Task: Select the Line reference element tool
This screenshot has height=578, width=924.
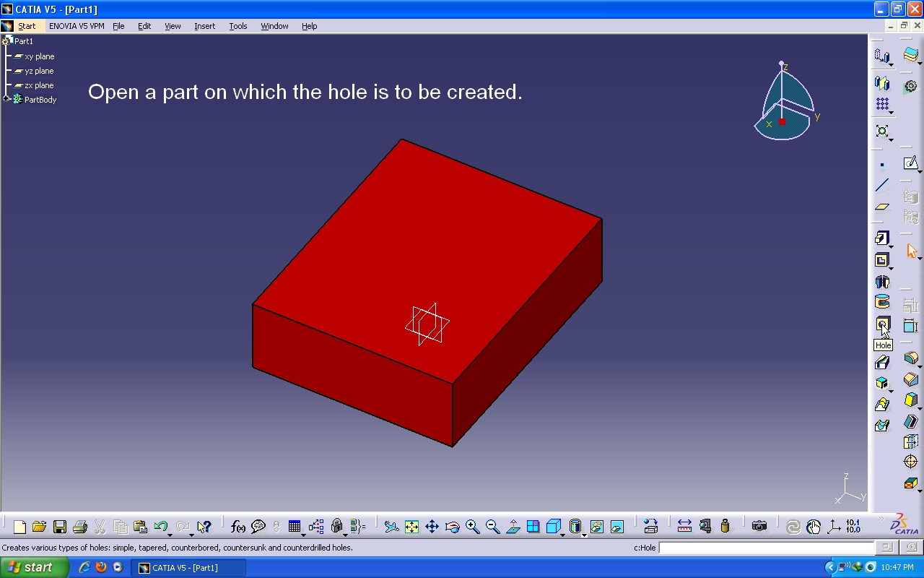Action: tap(882, 186)
